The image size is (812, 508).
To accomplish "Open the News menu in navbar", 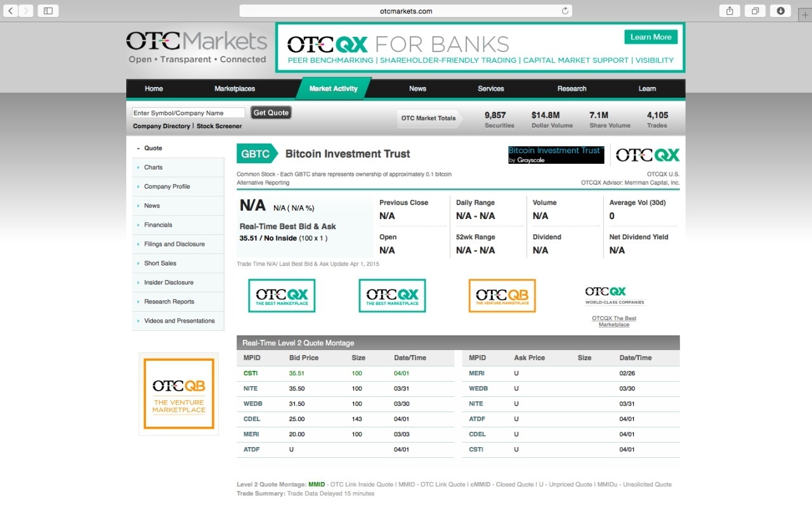I will tap(417, 89).
